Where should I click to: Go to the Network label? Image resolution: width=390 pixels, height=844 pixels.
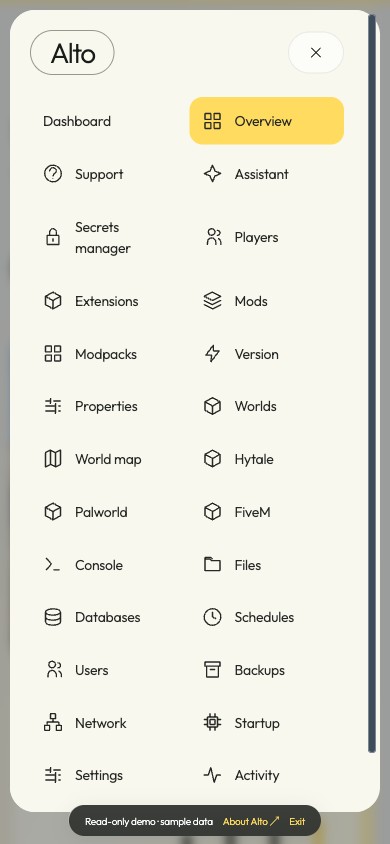[x=101, y=723]
